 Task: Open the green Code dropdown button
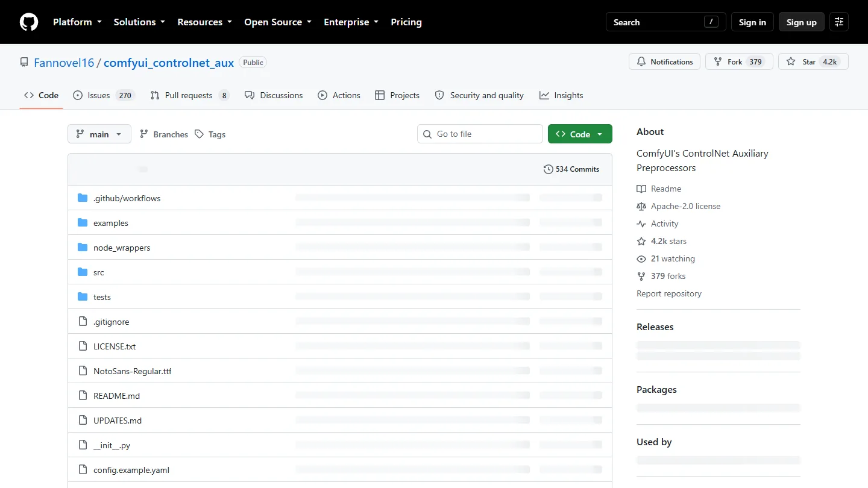pos(580,134)
